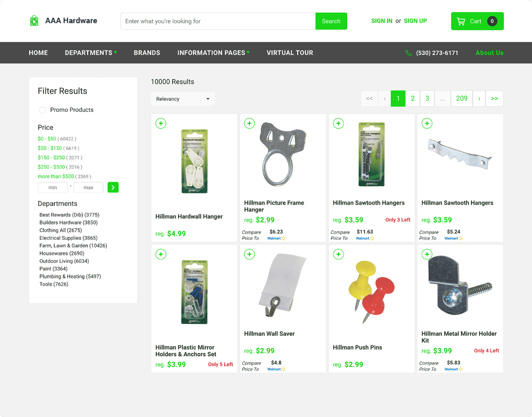Click the Sign In link
Screen dimensions: 532x417
[x=381, y=21]
